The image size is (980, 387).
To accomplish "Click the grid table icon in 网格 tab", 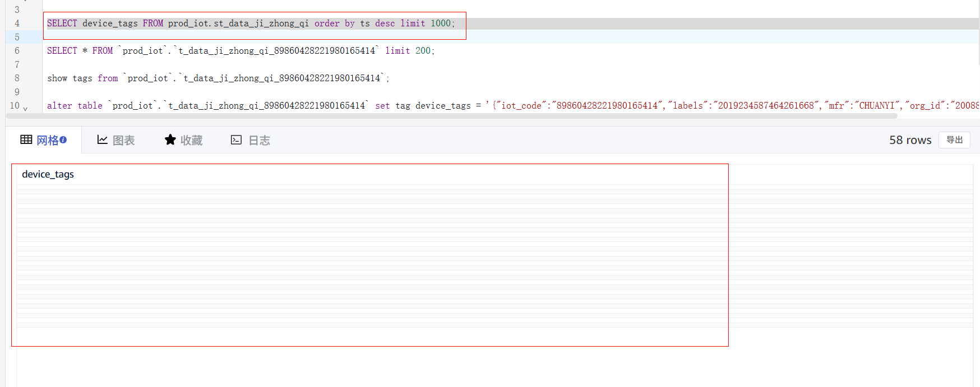I will (x=26, y=139).
